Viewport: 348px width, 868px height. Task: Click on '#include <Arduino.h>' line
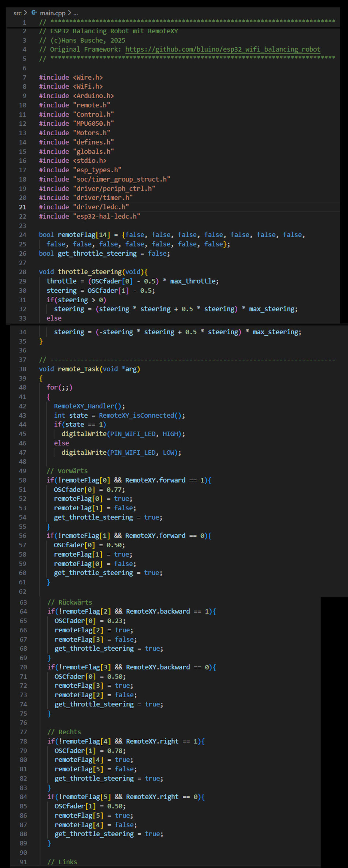(77, 96)
